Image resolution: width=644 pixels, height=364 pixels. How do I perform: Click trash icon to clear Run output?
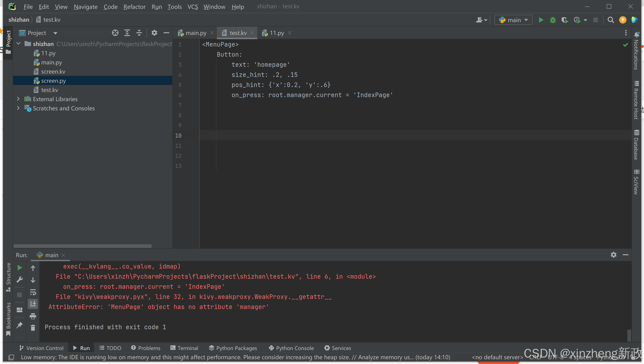(33, 328)
